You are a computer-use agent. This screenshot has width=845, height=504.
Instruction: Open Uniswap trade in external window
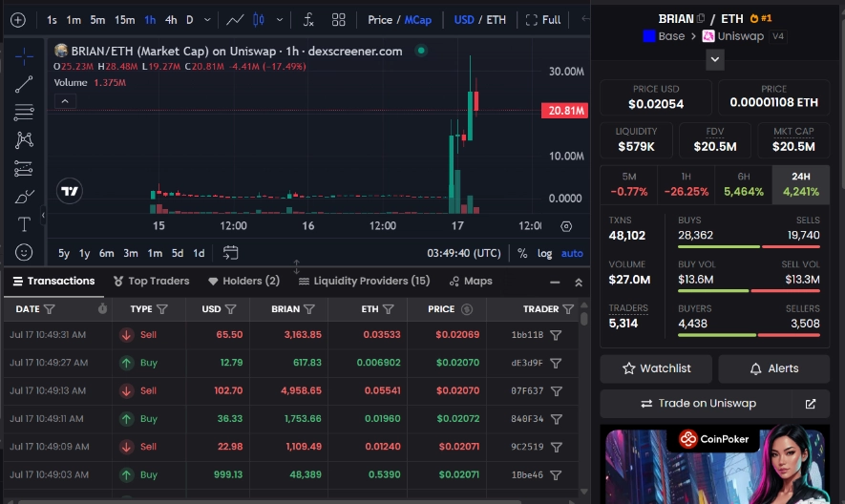[x=810, y=404]
